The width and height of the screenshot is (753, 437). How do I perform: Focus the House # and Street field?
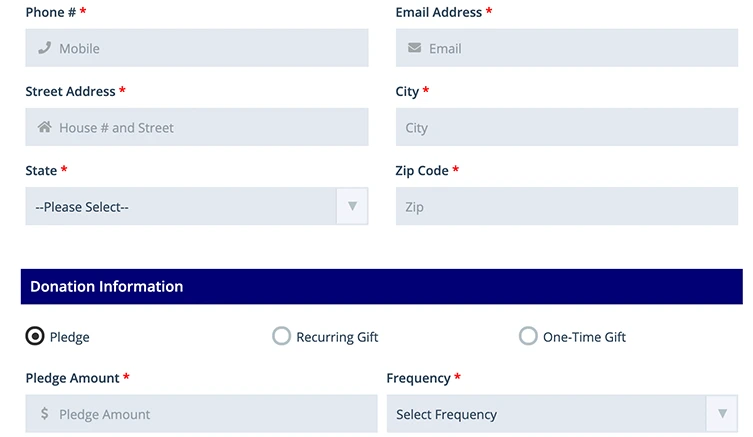(x=210, y=127)
